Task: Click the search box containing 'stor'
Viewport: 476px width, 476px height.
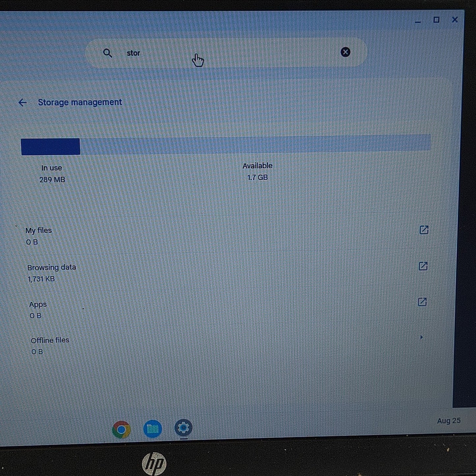Action: (226, 53)
